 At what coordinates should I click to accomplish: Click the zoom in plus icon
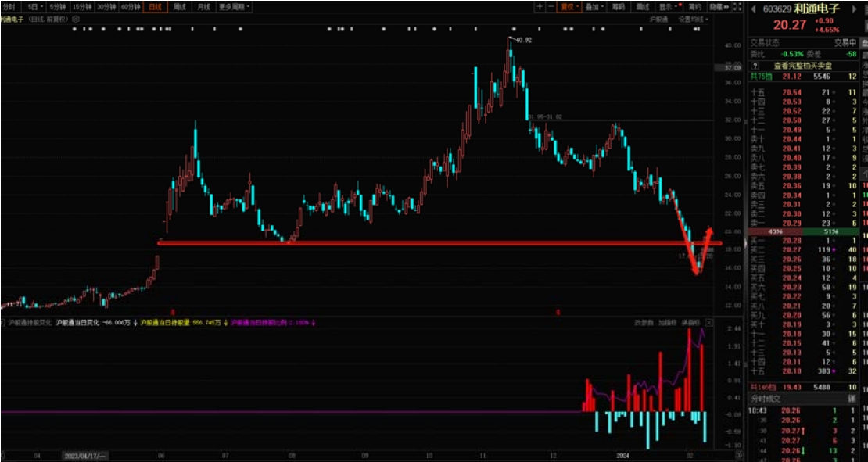pos(540,6)
